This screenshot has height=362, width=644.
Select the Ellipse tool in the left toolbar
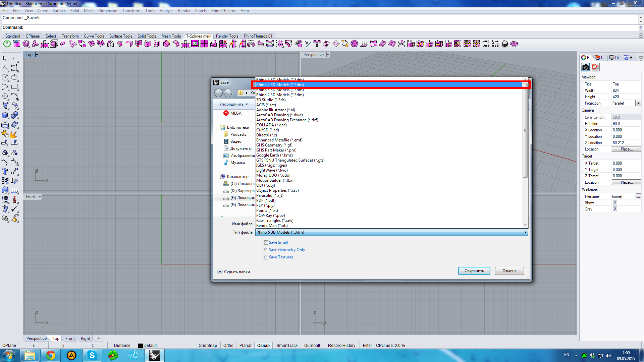pyautogui.click(x=14, y=77)
